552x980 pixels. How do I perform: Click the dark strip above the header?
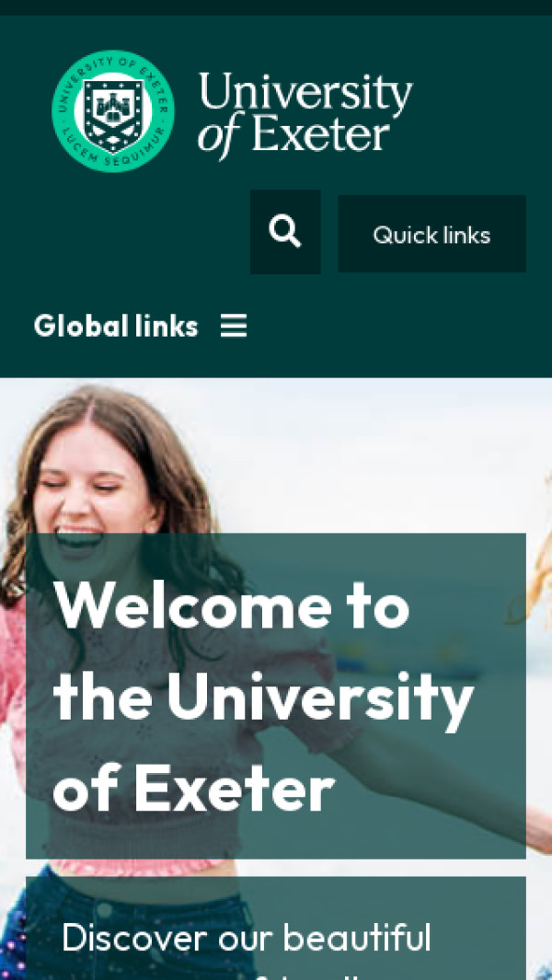click(276, 7)
